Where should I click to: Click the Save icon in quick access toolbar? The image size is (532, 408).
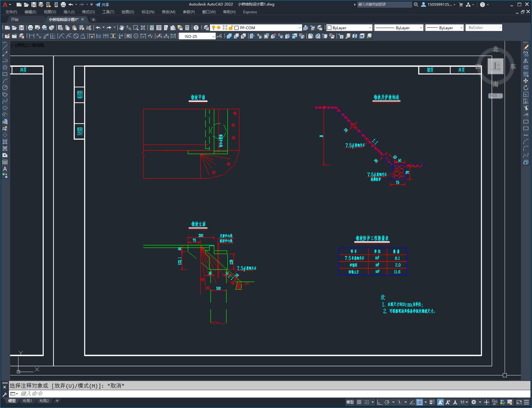pos(34,4)
